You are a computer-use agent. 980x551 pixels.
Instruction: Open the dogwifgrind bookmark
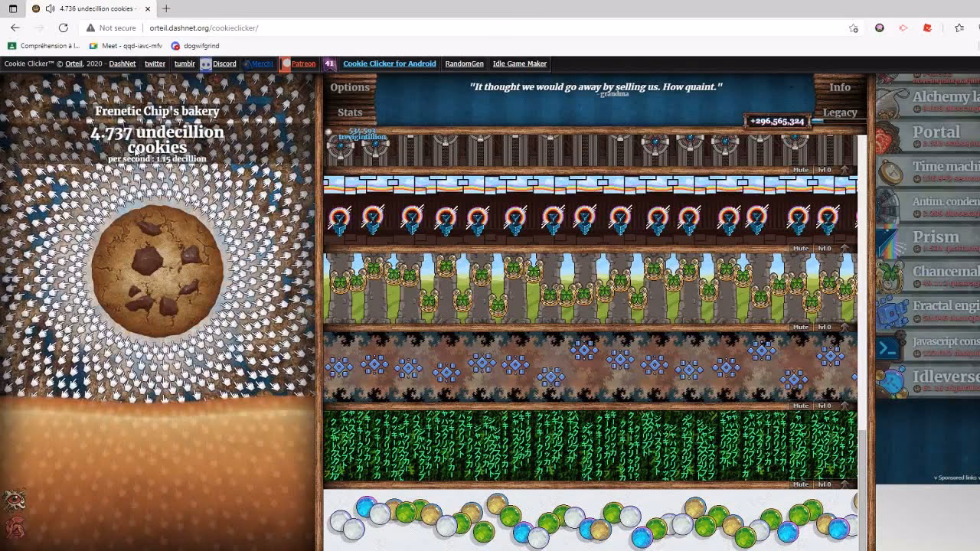click(195, 46)
